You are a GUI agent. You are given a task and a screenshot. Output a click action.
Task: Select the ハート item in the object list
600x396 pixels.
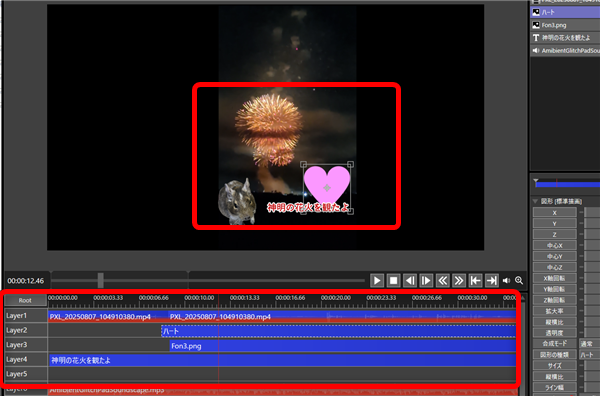click(x=565, y=12)
